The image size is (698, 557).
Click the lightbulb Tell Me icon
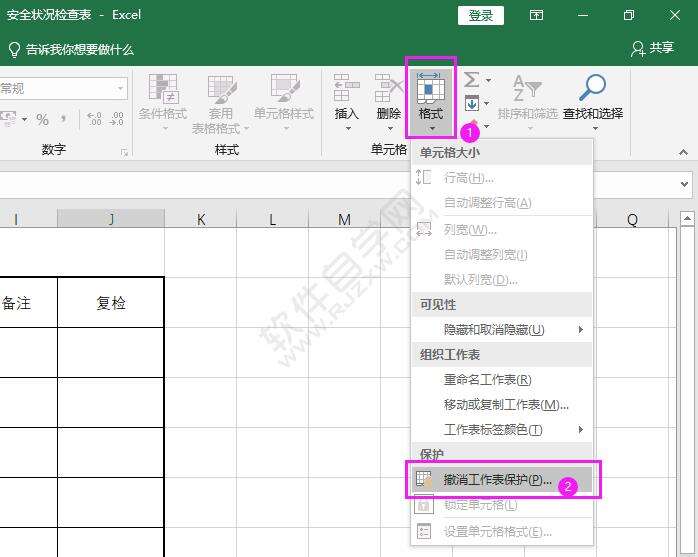(x=14, y=49)
